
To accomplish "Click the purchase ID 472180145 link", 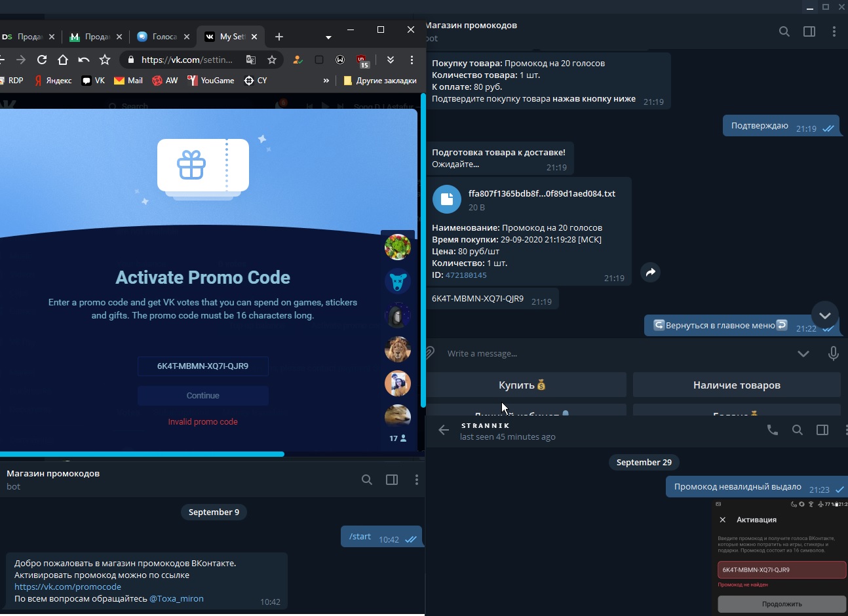I will pyautogui.click(x=466, y=275).
